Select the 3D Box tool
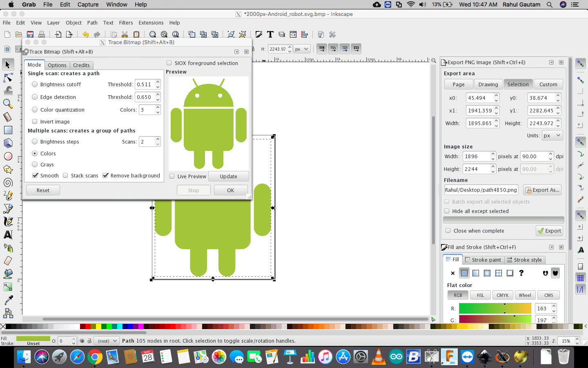Screen dimensions: 588x368 pyautogui.click(x=8, y=143)
